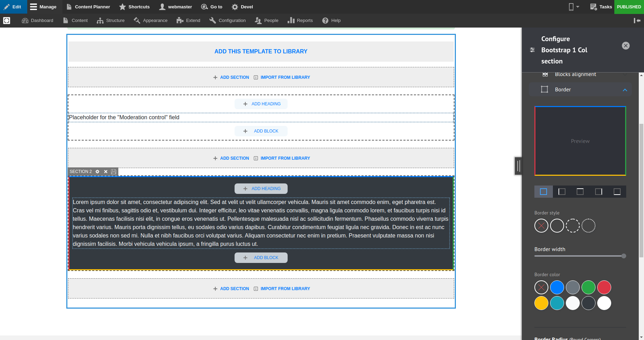Click the Lorem ipsum text block
Screen dimensions: 644x340
261,222
